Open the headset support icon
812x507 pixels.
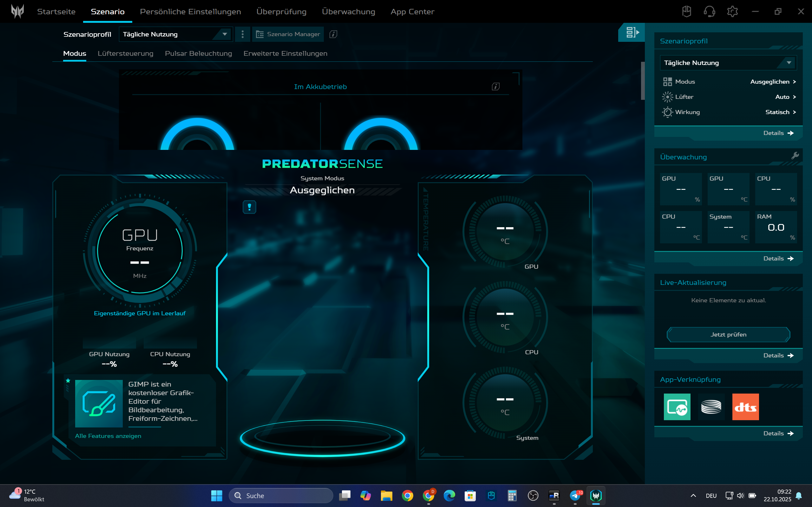point(709,11)
